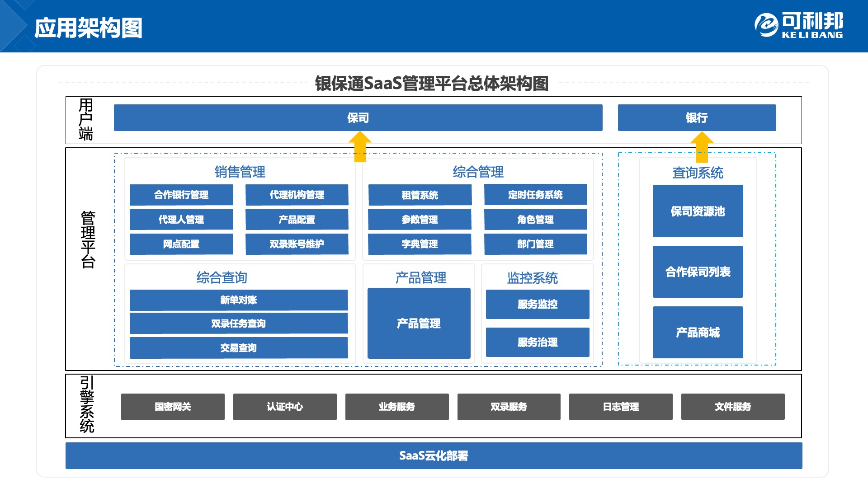Screen dimensions: 868x488
Task: Click the SaaS云化部署 bottom bar
Action: pos(434,455)
